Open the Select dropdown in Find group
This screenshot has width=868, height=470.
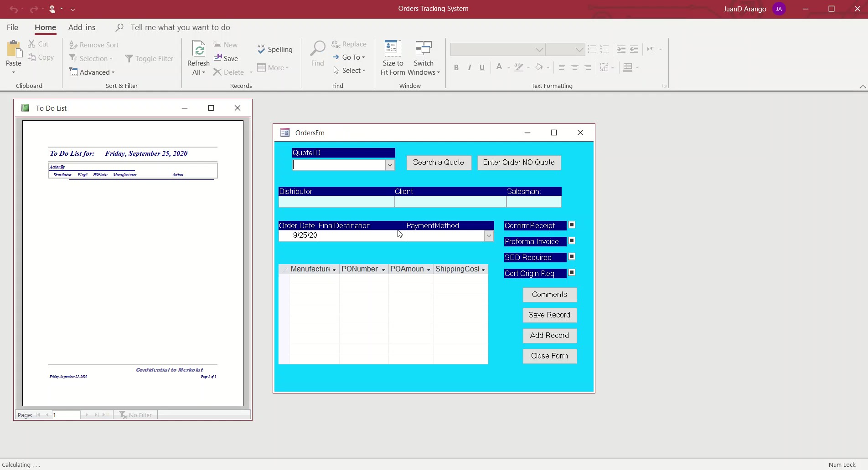(x=350, y=71)
